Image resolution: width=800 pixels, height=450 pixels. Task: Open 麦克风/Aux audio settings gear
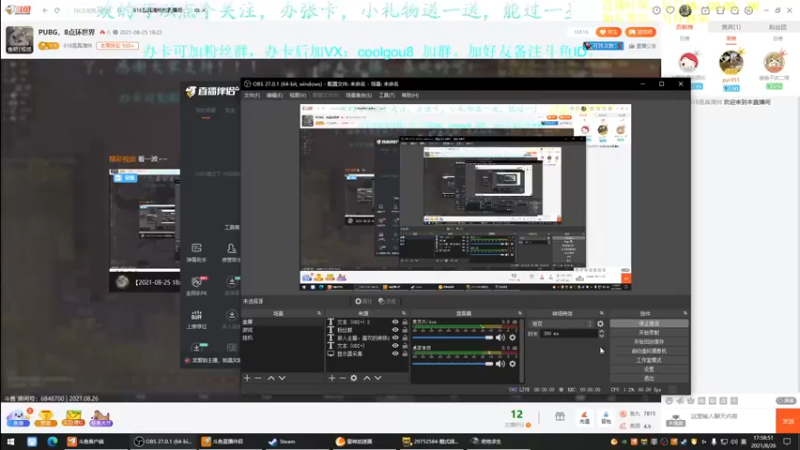coord(512,337)
